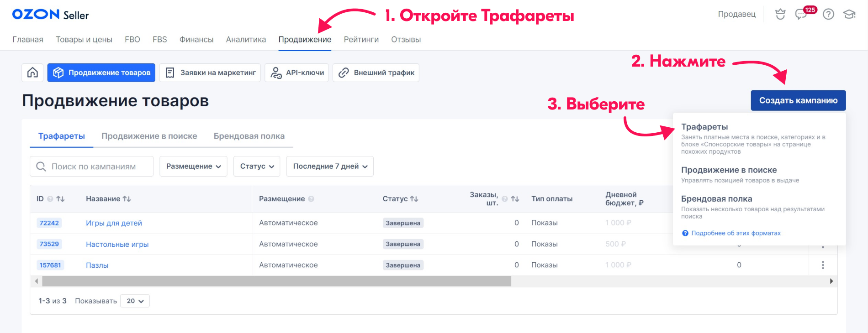
Task: Click the OZON Seller logo
Action: [x=50, y=15]
